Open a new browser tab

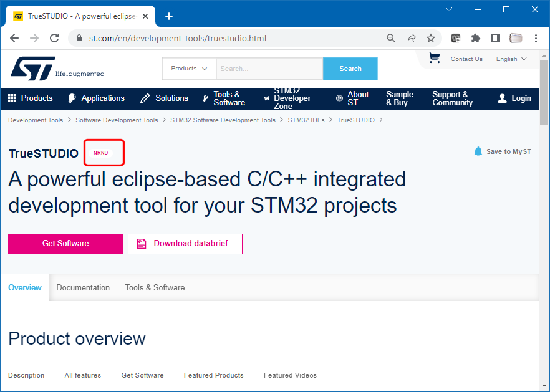pyautogui.click(x=169, y=16)
